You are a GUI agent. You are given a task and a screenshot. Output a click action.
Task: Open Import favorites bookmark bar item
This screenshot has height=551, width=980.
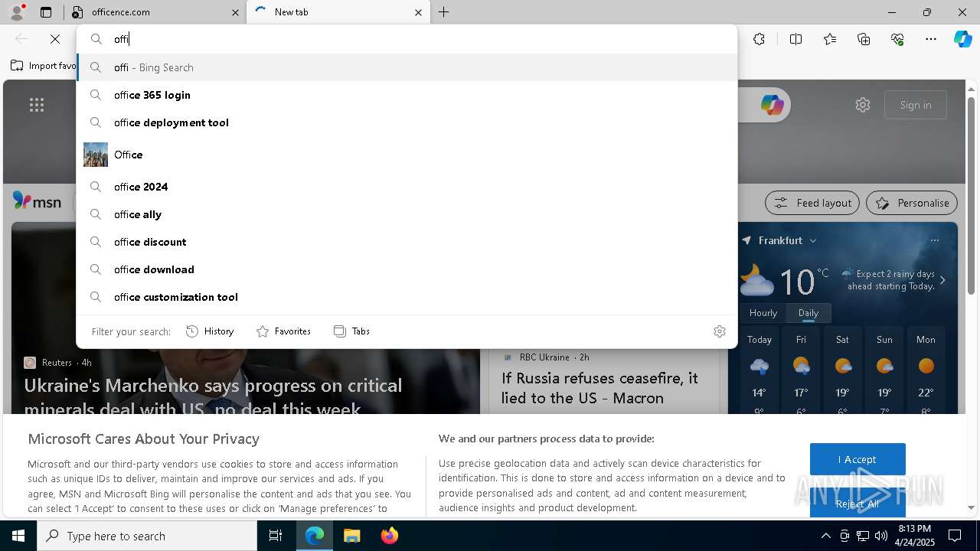[44, 66]
